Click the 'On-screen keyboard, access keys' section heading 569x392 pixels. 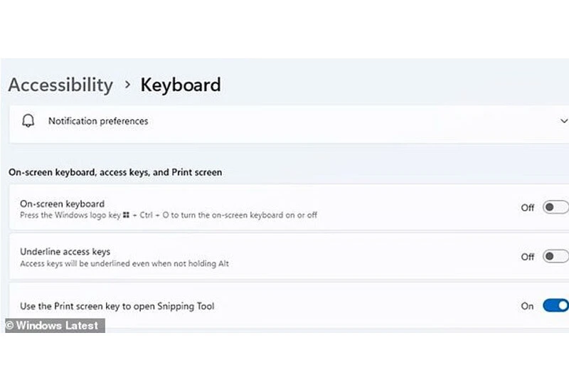coord(115,172)
